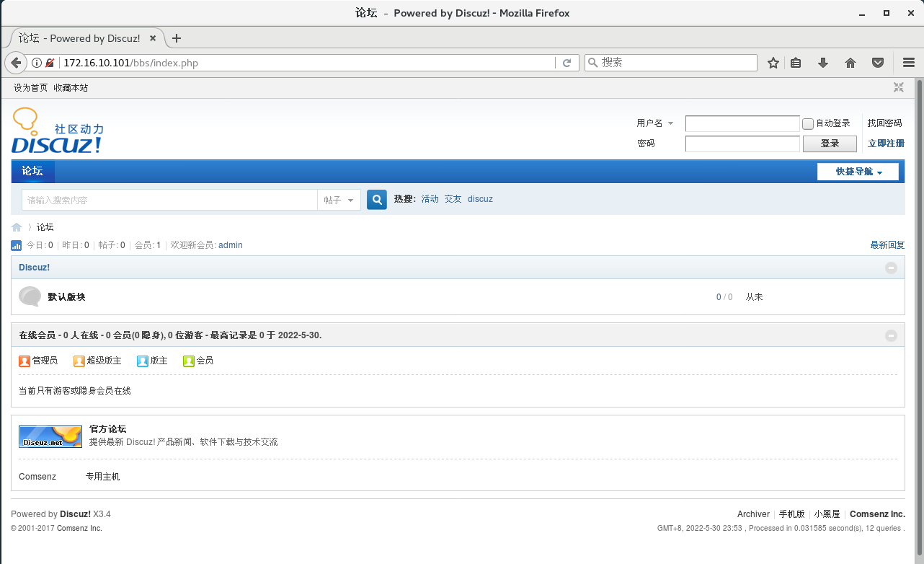
Task: Bookmark this page with the star icon
Action: click(773, 63)
